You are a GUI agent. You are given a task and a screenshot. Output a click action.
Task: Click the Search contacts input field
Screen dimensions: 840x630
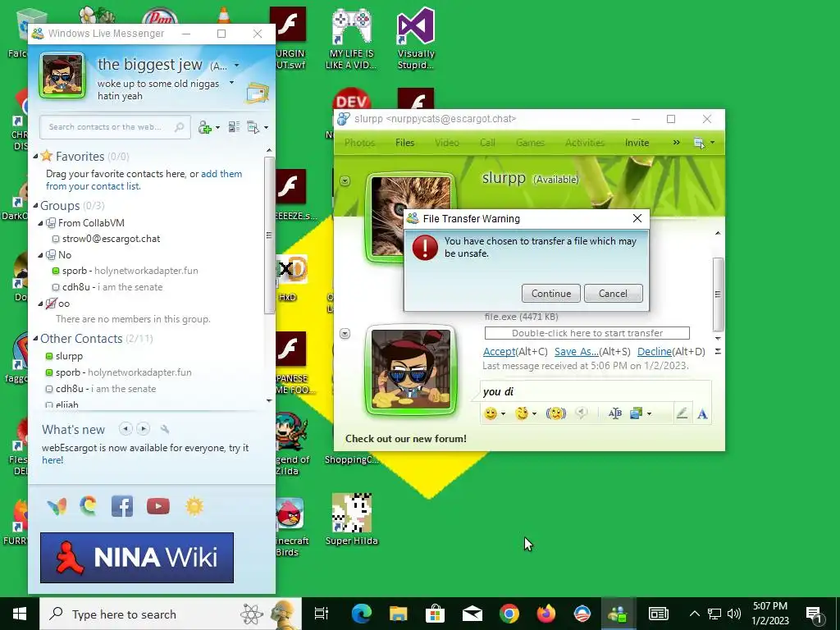click(115, 127)
